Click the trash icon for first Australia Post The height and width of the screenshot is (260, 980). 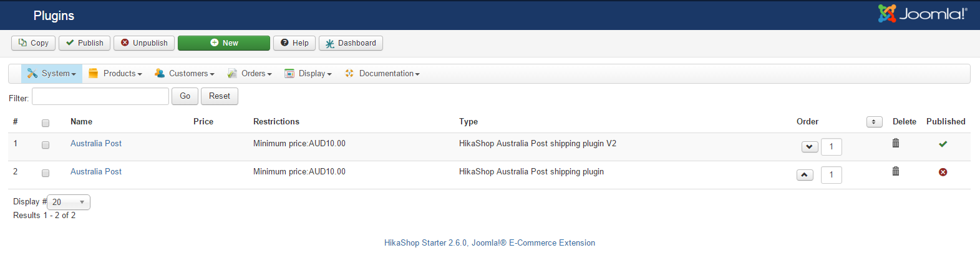tap(895, 143)
